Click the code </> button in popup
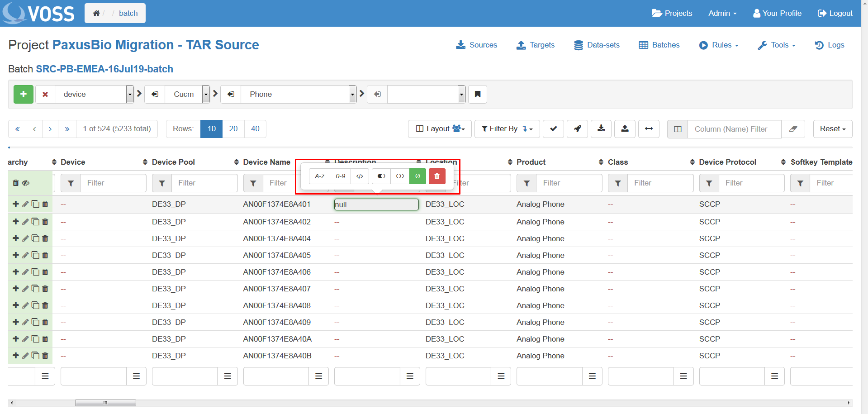This screenshot has height=414, width=868. (x=360, y=176)
